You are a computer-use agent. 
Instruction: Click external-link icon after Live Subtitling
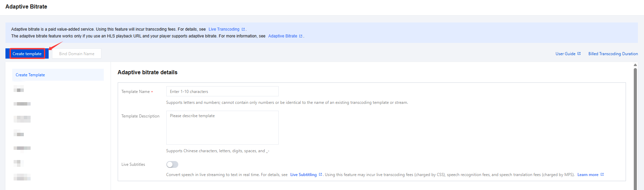pos(320,174)
